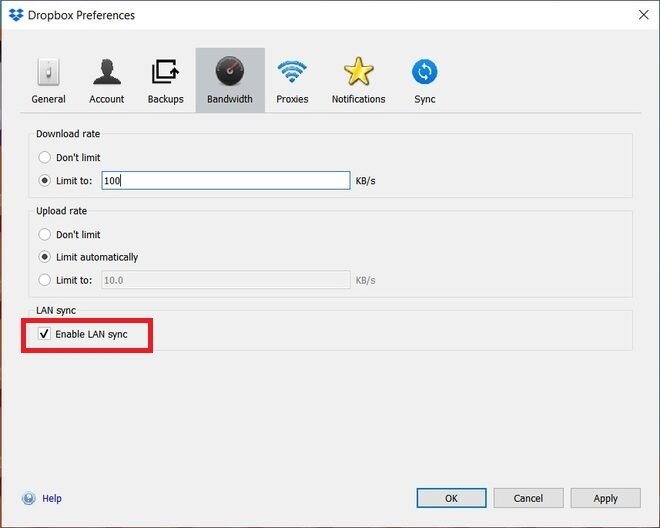Image resolution: width=660 pixels, height=528 pixels.
Task: Click the Cancel button
Action: point(528,498)
